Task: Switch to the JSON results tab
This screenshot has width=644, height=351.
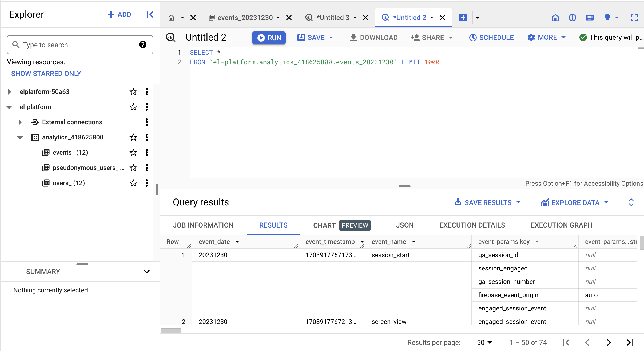Action: (x=404, y=225)
